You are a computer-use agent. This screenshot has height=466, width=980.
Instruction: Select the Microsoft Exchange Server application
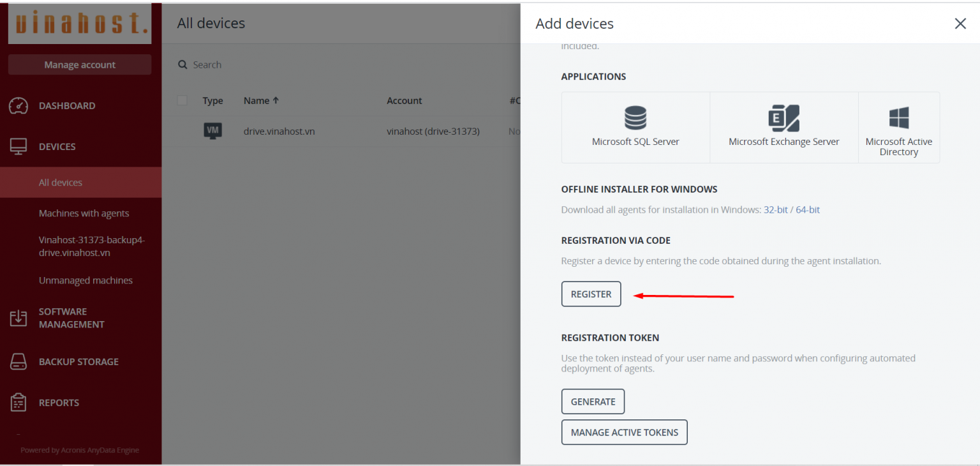coord(783,127)
